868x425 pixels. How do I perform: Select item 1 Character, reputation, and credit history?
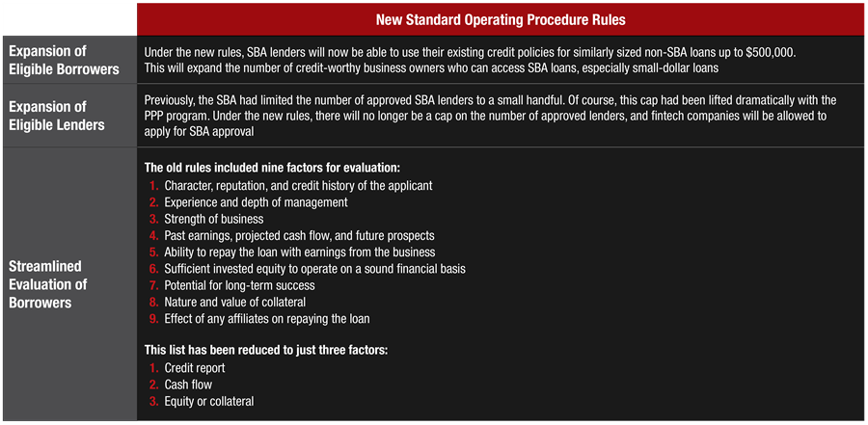290,186
